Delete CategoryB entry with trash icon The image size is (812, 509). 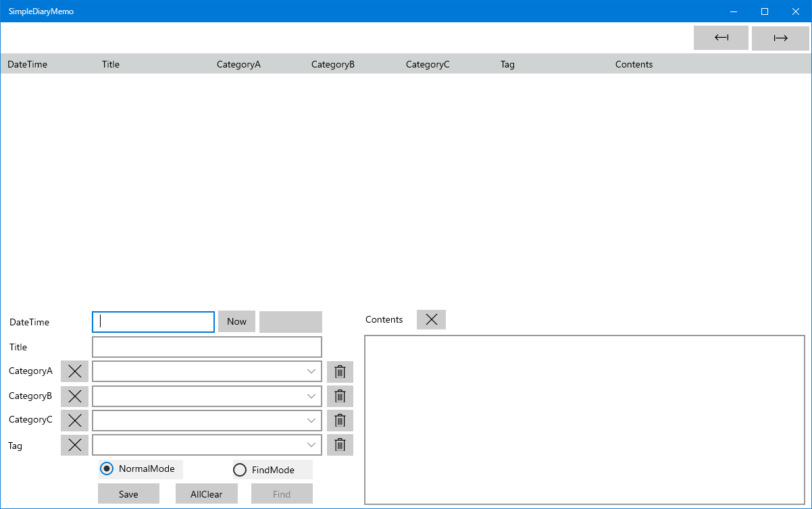tap(340, 396)
